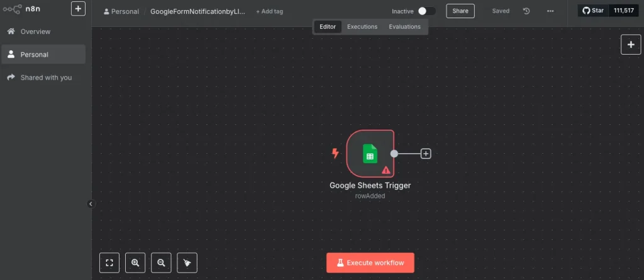The image size is (644, 280).
Task: Open Overview in the sidebar
Action: coord(35,31)
